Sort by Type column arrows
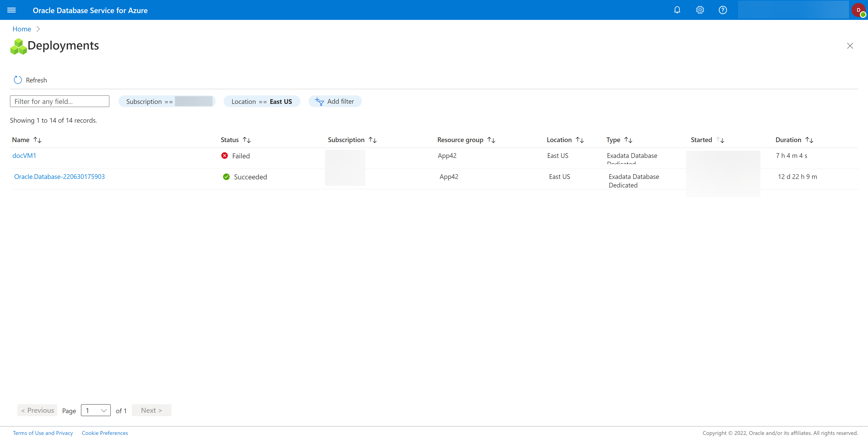Viewport: 868px width, 441px height. coord(628,140)
